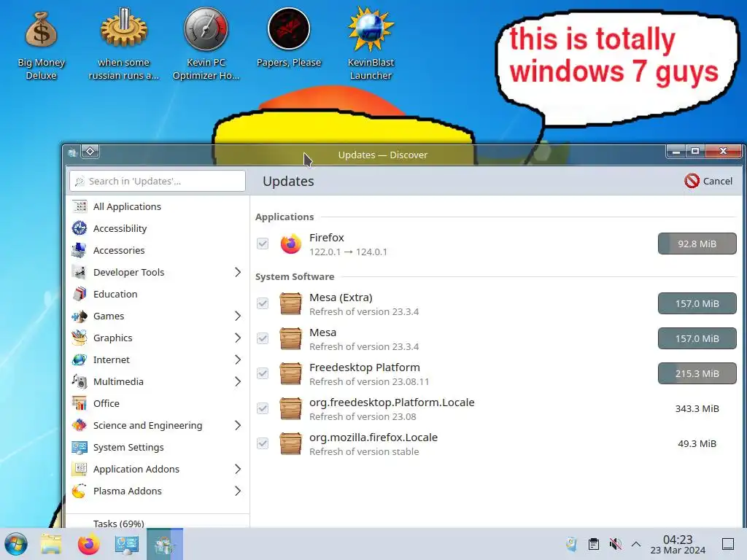The height and width of the screenshot is (560, 747).
Task: Click the Search in 'Updates' field
Action: pyautogui.click(x=158, y=182)
